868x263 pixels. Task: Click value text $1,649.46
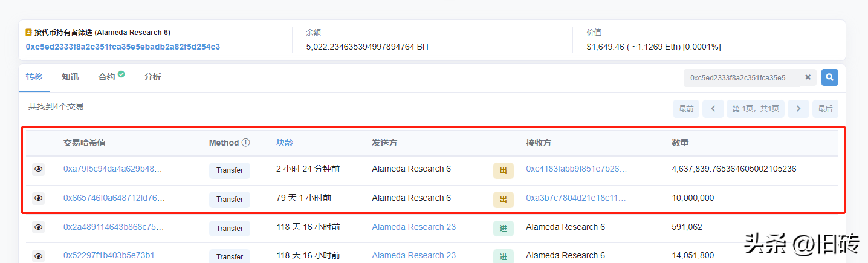606,47
